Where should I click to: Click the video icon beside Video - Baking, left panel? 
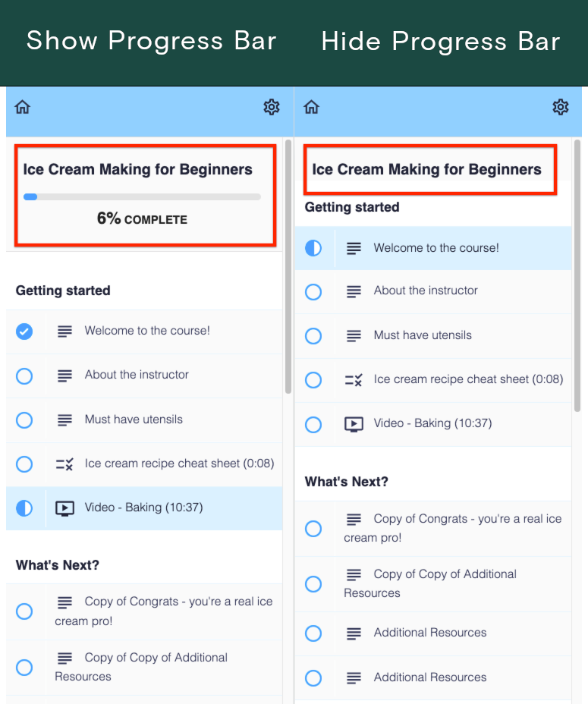click(64, 508)
